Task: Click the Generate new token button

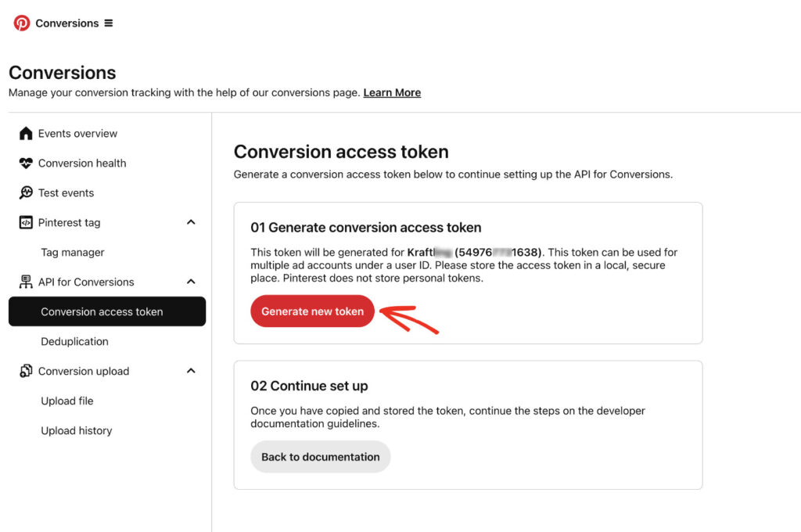Action: pyautogui.click(x=312, y=311)
